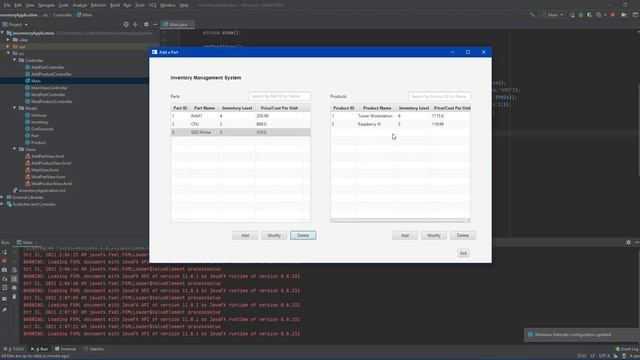The width and height of the screenshot is (640, 360).
Task: Click Modify button under Products table
Action: pyautogui.click(x=433, y=236)
